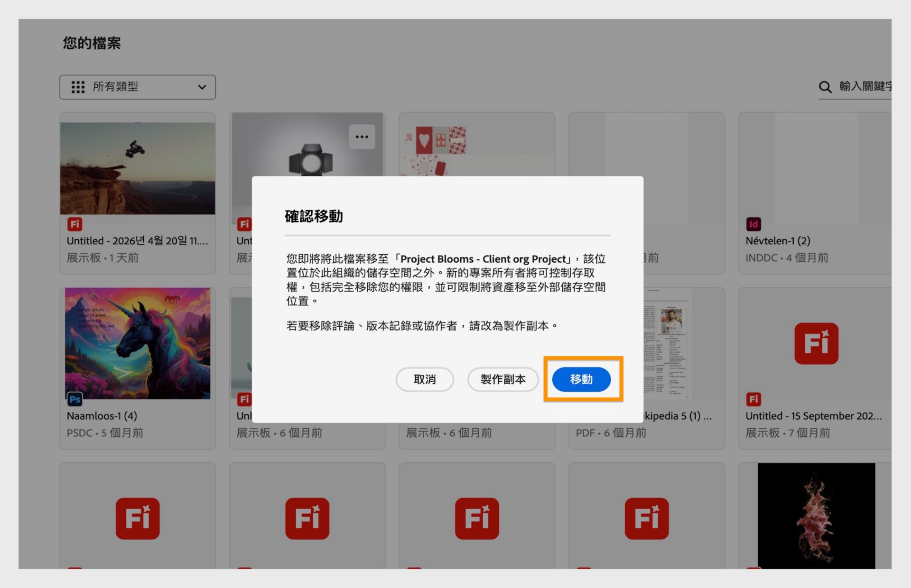Select the Névtelen-1 (2) file name
911x588 pixels.
click(778, 241)
